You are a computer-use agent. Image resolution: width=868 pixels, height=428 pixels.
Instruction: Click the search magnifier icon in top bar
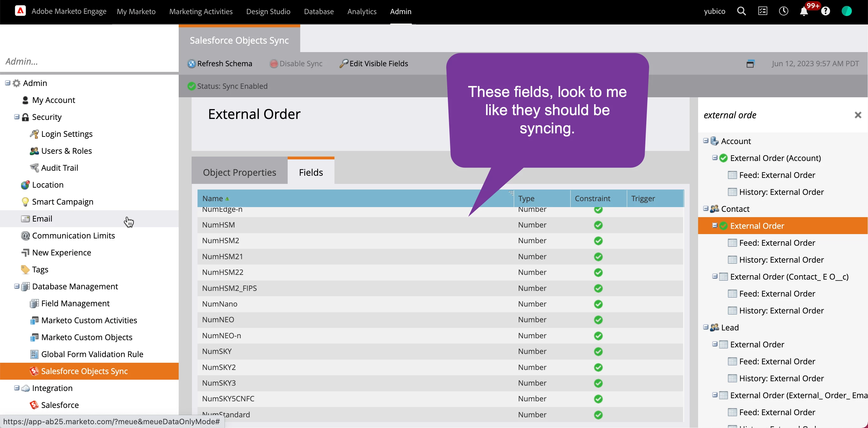741,11
